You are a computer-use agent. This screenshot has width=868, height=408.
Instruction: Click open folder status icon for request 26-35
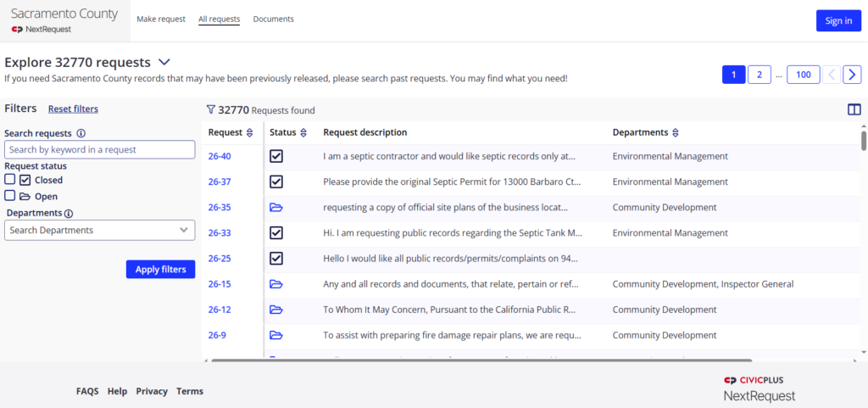tap(276, 208)
